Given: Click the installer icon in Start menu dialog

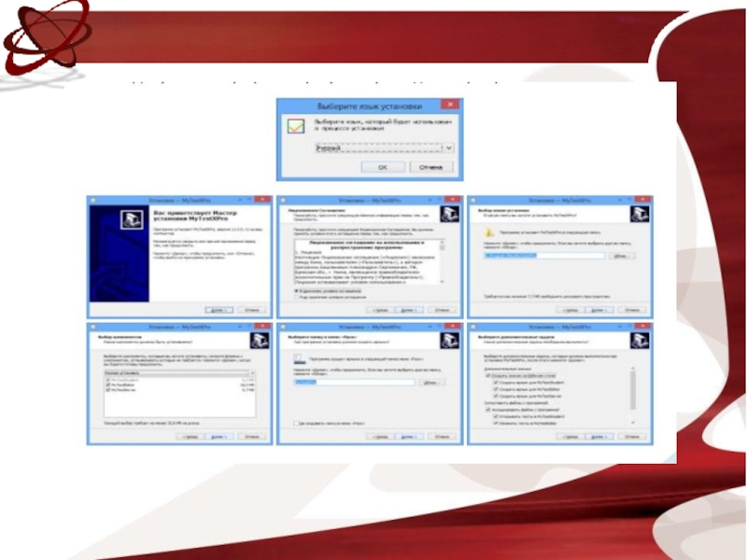Looking at the screenshot, I should (x=449, y=341).
